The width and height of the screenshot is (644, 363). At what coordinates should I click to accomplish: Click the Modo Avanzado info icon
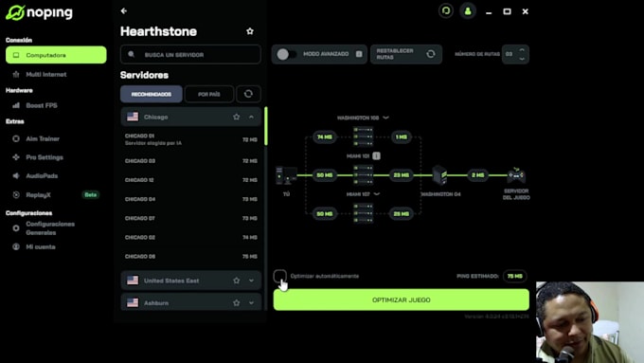(359, 54)
